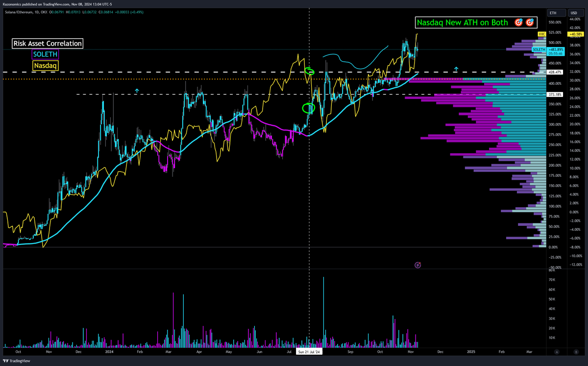Click the 2025 year label on time axis
The image size is (588, 366).
click(x=471, y=352)
